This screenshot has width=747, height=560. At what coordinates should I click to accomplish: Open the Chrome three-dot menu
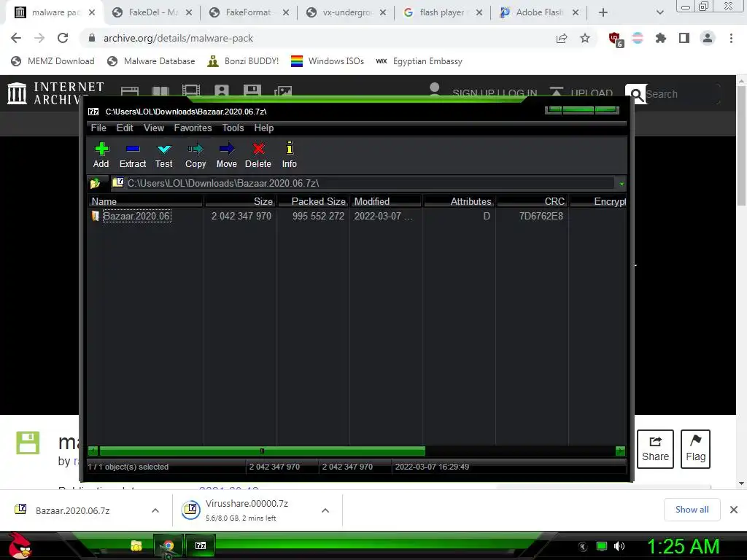tap(731, 38)
